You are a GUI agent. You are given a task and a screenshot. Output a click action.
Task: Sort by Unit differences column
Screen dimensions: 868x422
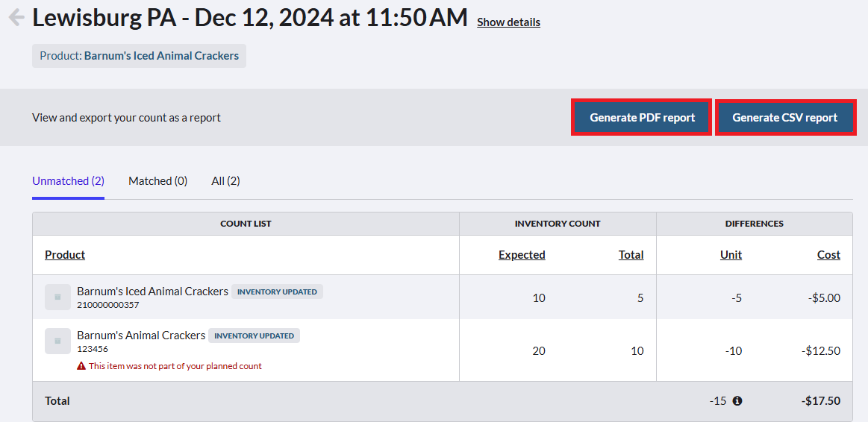[731, 254]
